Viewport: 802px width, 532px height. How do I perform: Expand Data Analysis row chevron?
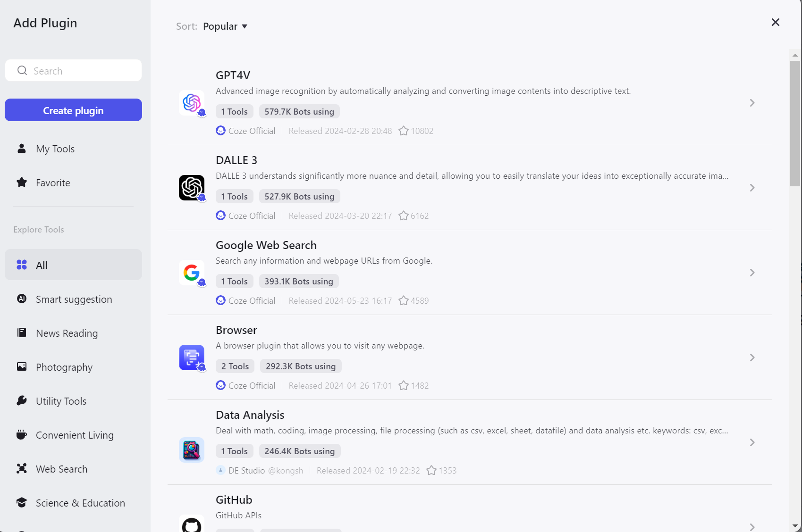click(x=752, y=442)
